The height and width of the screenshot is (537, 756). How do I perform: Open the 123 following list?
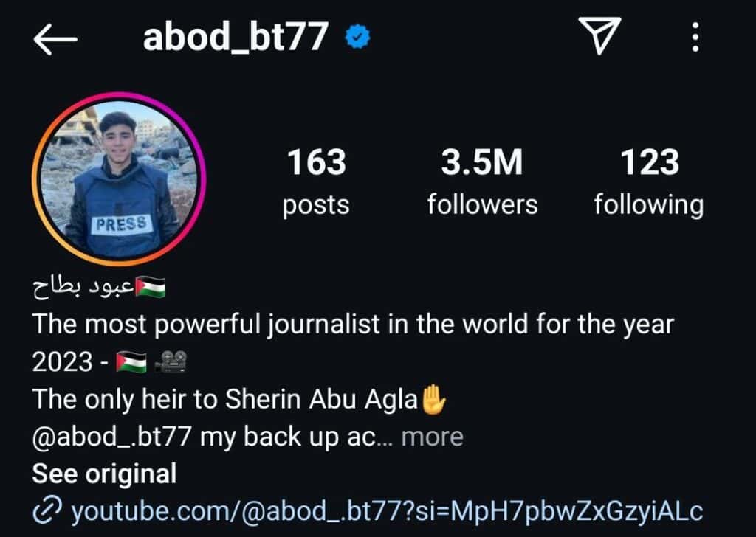coord(649,182)
